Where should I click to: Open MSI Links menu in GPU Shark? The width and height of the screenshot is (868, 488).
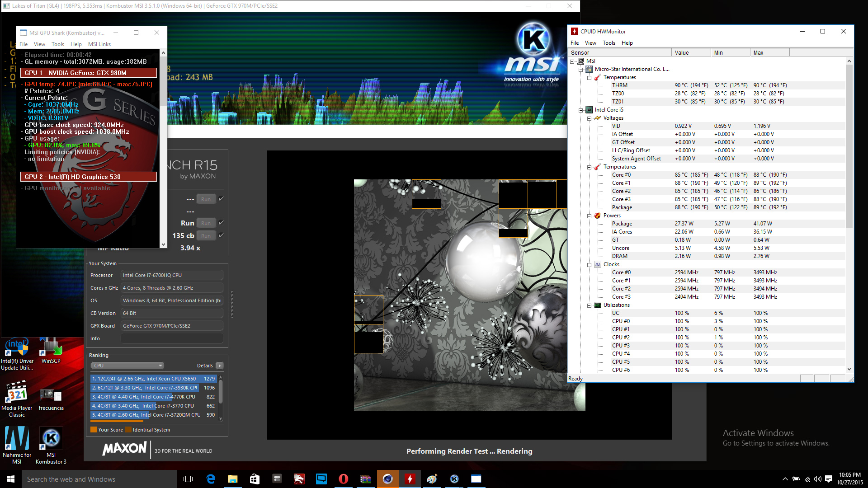point(99,44)
